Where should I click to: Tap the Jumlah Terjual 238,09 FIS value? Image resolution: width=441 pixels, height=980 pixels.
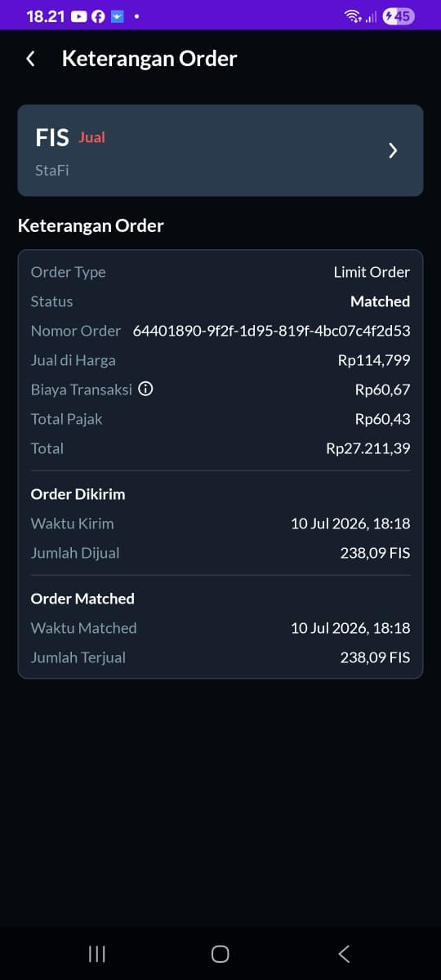(375, 657)
